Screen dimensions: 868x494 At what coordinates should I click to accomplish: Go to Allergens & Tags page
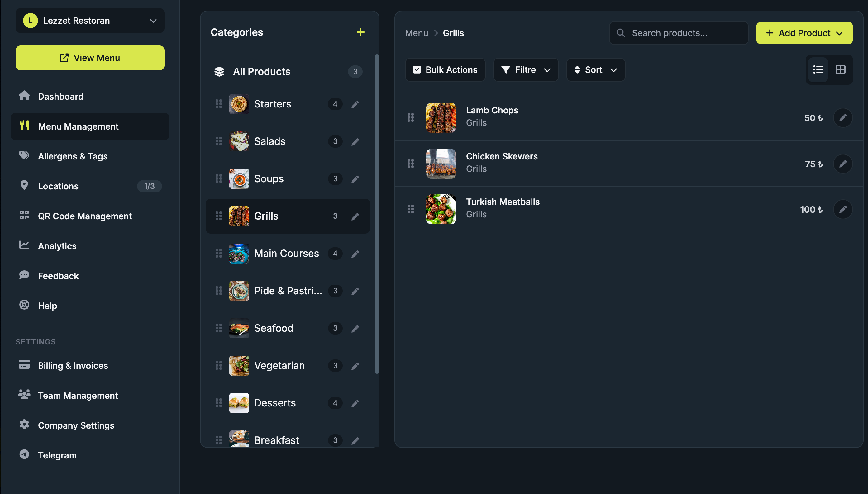point(73,156)
